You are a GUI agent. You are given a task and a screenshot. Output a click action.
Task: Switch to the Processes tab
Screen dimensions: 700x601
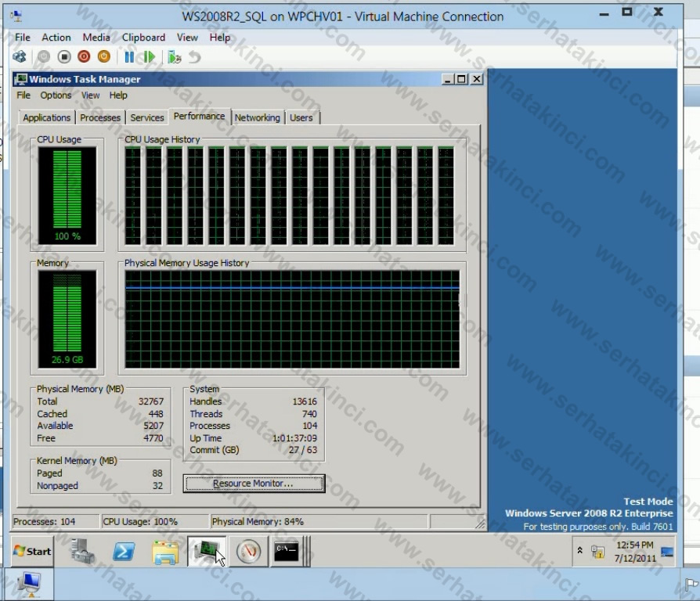pyautogui.click(x=100, y=117)
